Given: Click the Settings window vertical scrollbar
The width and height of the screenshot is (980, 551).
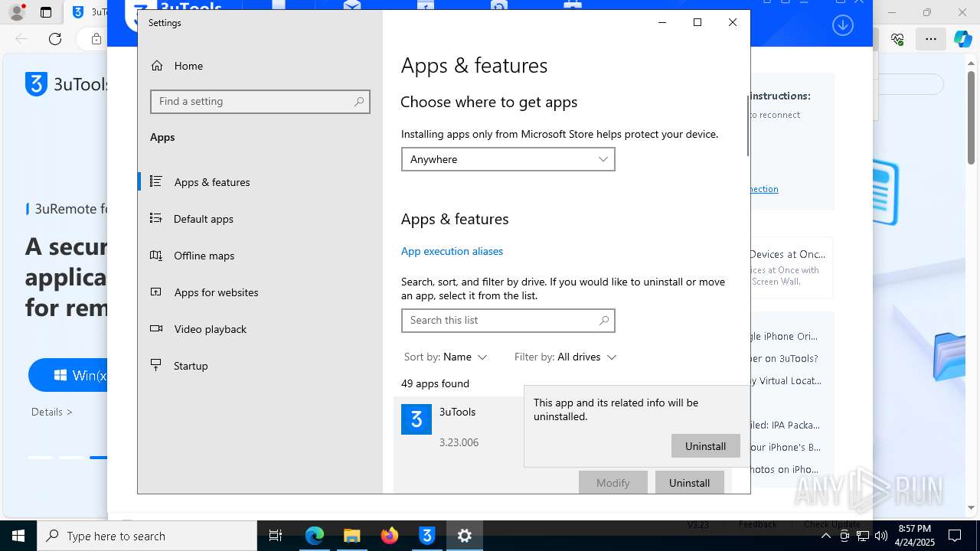Looking at the screenshot, I should (x=747, y=126).
